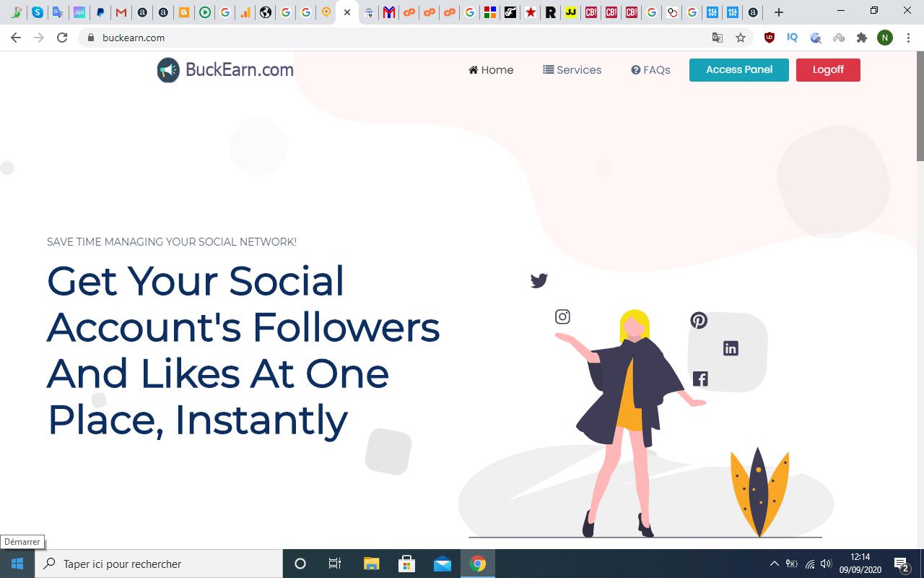The image size is (924, 578).
Task: Open a new tab with plus button
Action: pyautogui.click(x=778, y=12)
